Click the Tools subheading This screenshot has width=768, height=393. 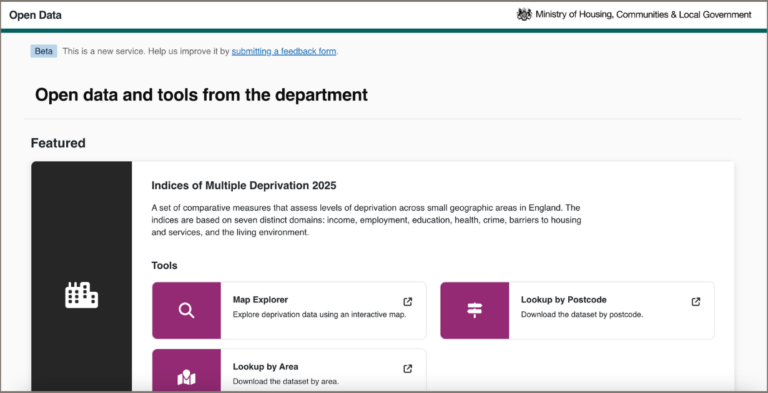[x=164, y=266]
